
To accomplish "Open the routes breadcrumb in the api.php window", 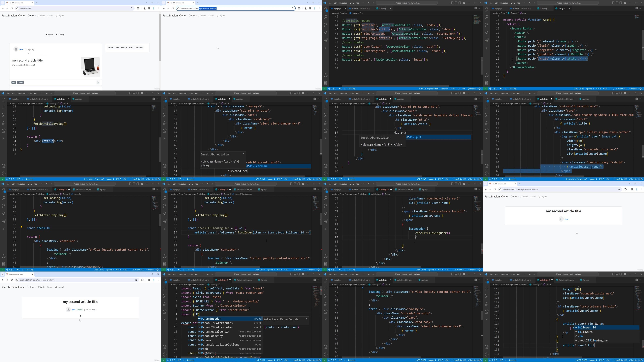I will (344, 13).
